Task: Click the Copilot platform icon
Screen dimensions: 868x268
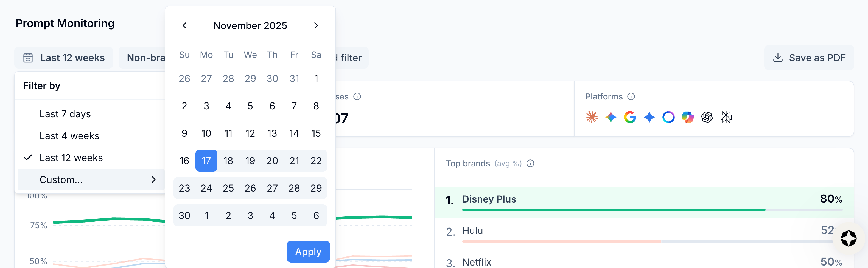Action: click(x=687, y=117)
